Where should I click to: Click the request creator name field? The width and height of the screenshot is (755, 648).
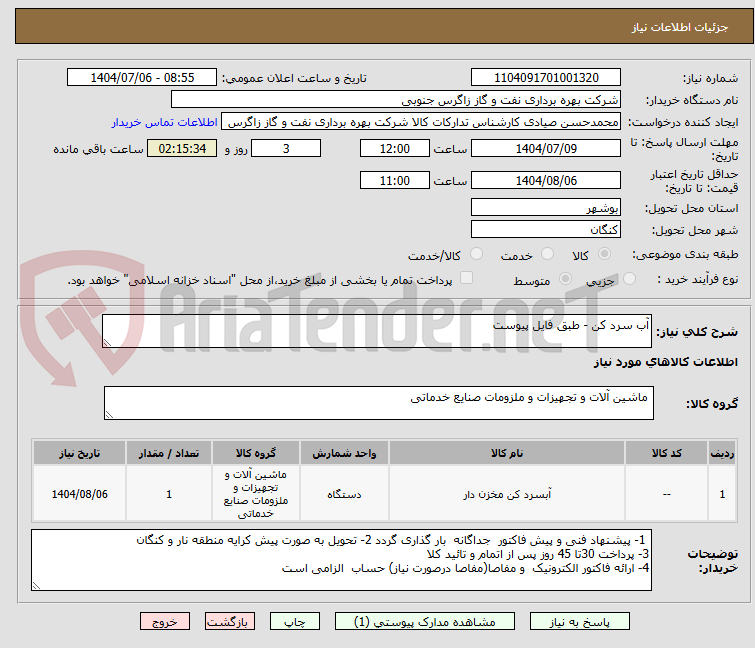tap(421, 122)
